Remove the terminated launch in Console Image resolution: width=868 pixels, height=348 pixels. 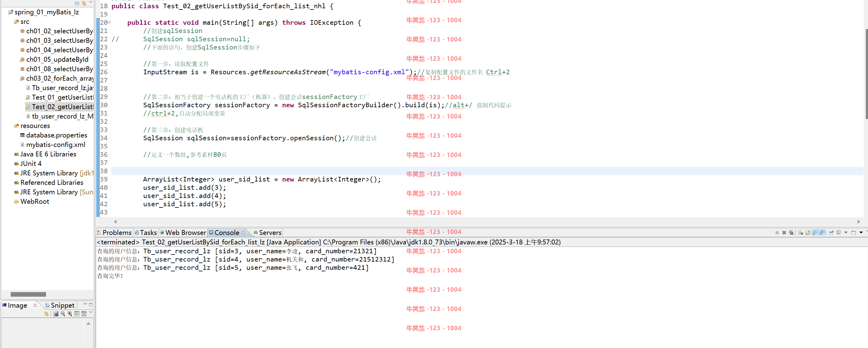784,232
